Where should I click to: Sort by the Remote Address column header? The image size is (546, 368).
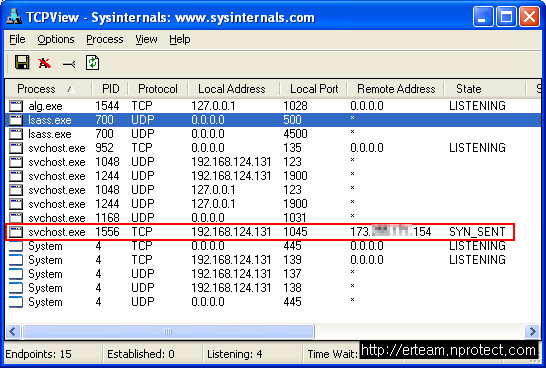[x=396, y=89]
